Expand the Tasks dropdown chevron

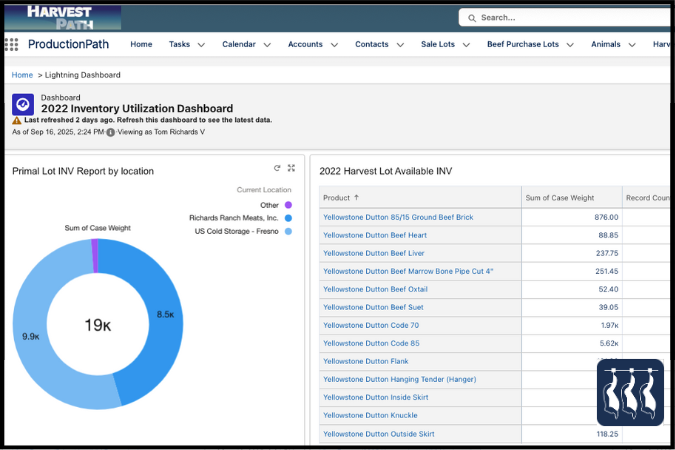[x=201, y=45]
